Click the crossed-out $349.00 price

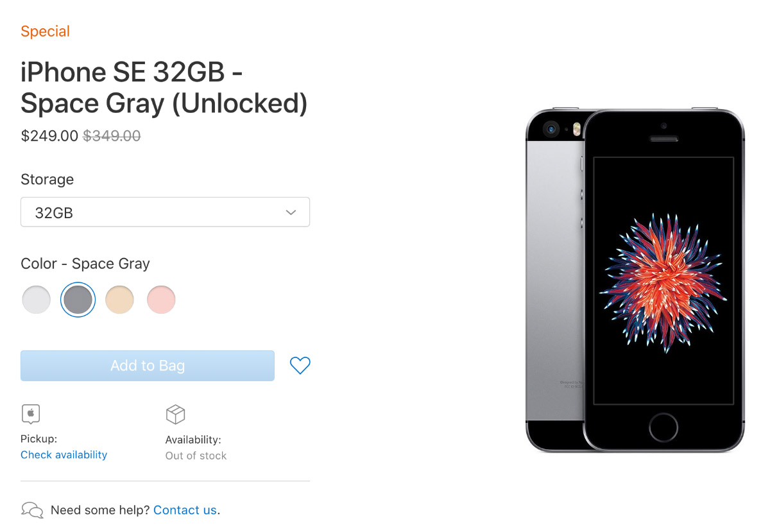tap(112, 136)
